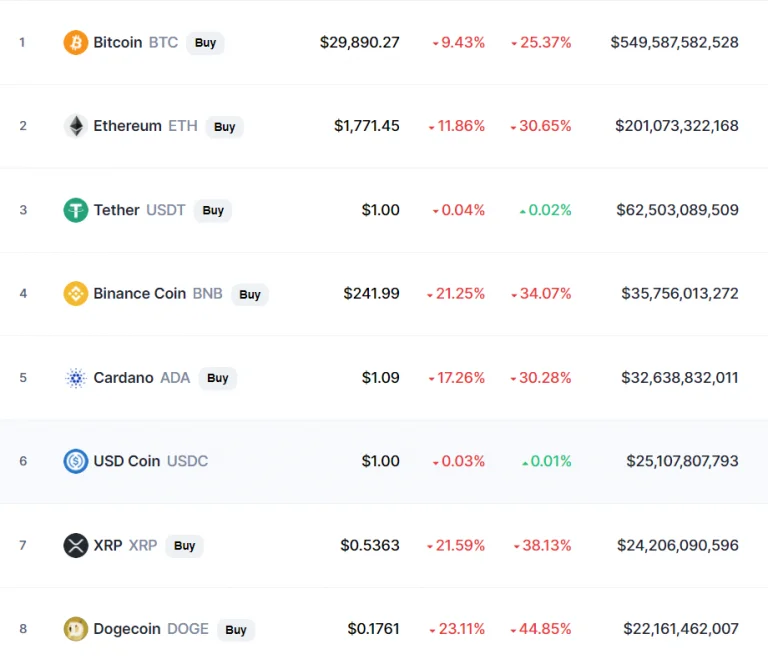Select XRP price $0.5363
This screenshot has height=669, width=768.
pyautogui.click(x=370, y=545)
